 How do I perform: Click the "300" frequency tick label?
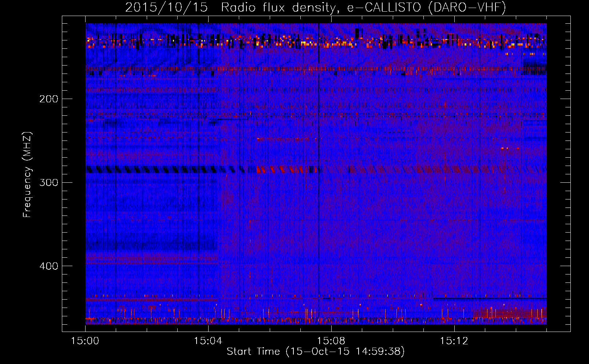tap(49, 182)
